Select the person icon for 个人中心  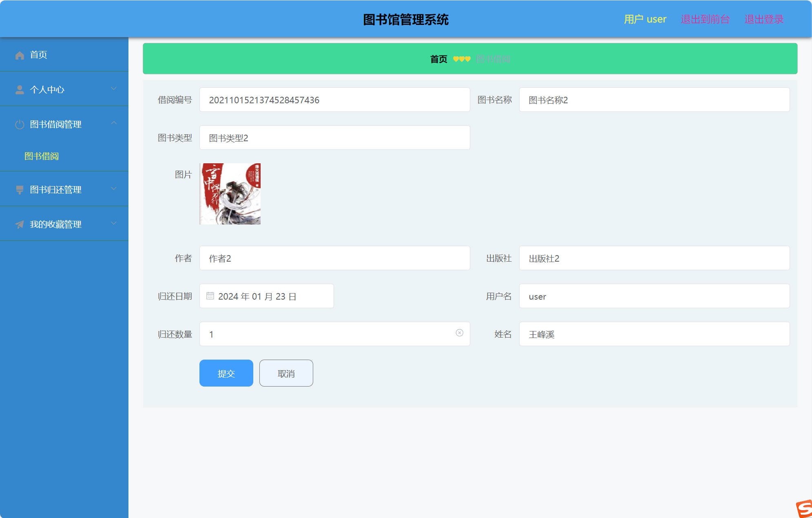tap(19, 89)
